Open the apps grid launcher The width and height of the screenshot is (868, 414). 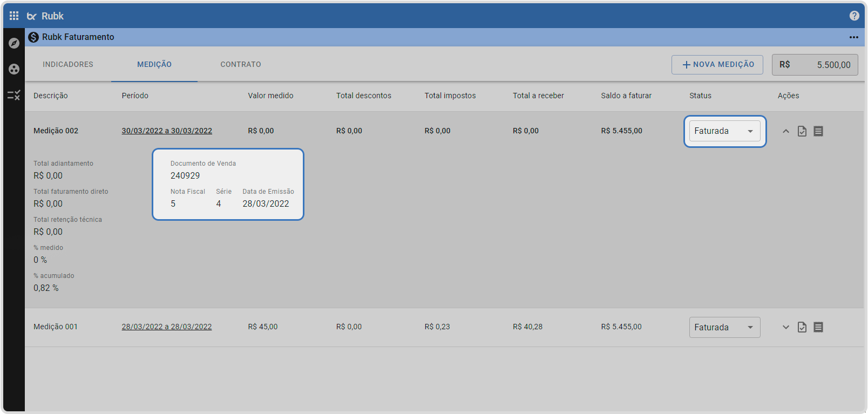14,16
